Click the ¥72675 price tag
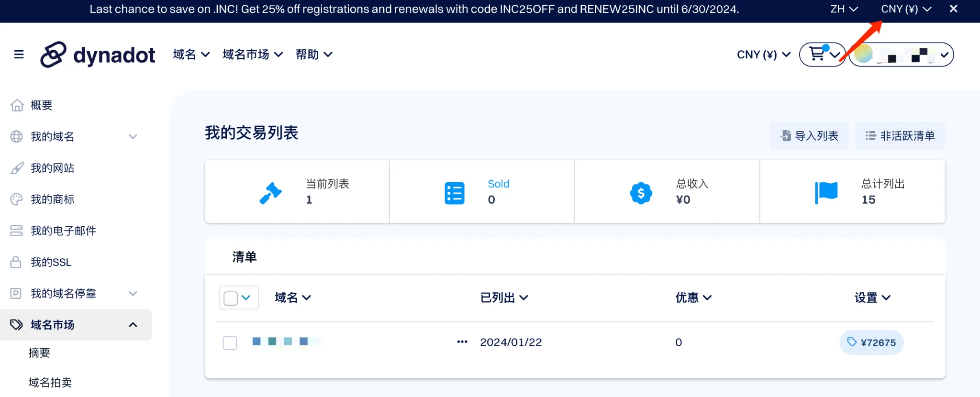The image size is (980, 397). [871, 342]
